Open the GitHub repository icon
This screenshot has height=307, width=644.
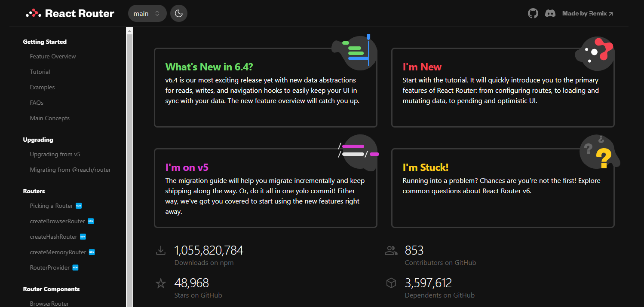[x=533, y=13]
